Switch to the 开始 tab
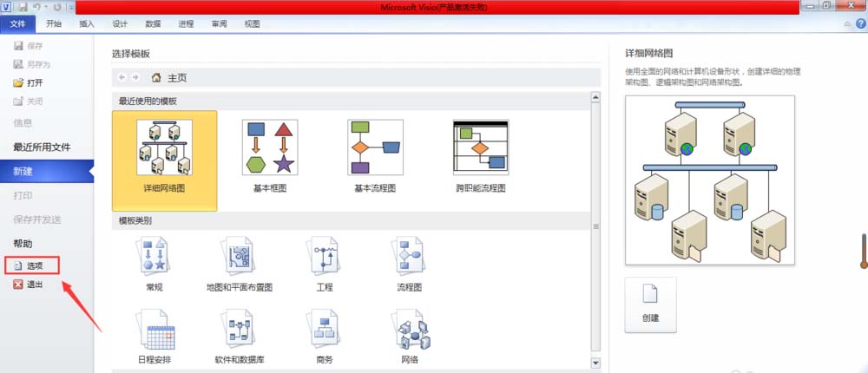This screenshot has height=373, width=868. (54, 23)
